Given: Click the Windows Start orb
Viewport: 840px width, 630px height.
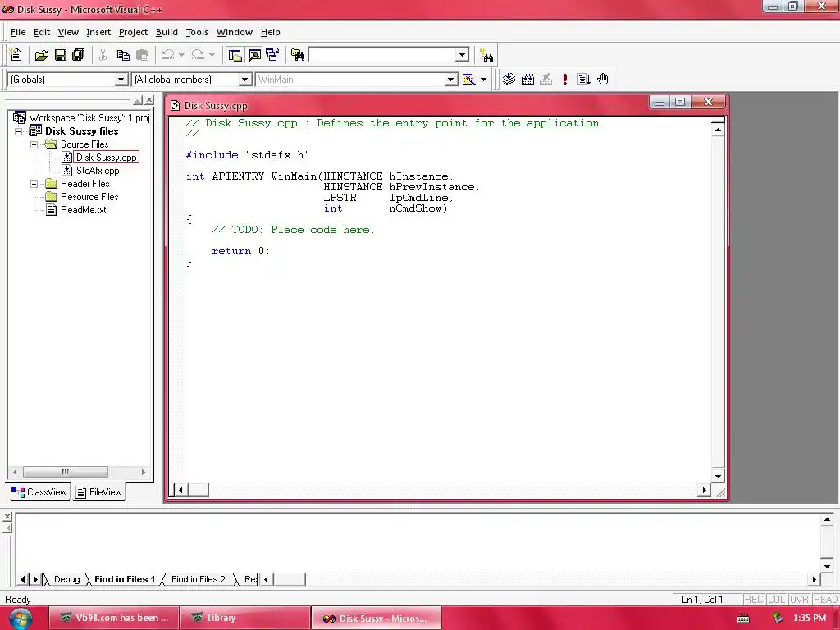Looking at the screenshot, I should pyautogui.click(x=21, y=619).
